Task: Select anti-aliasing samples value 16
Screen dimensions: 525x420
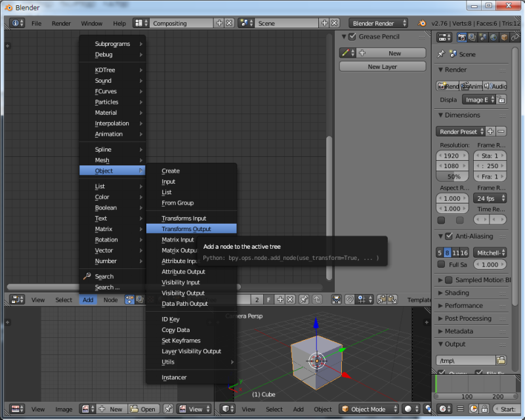Action: point(464,253)
